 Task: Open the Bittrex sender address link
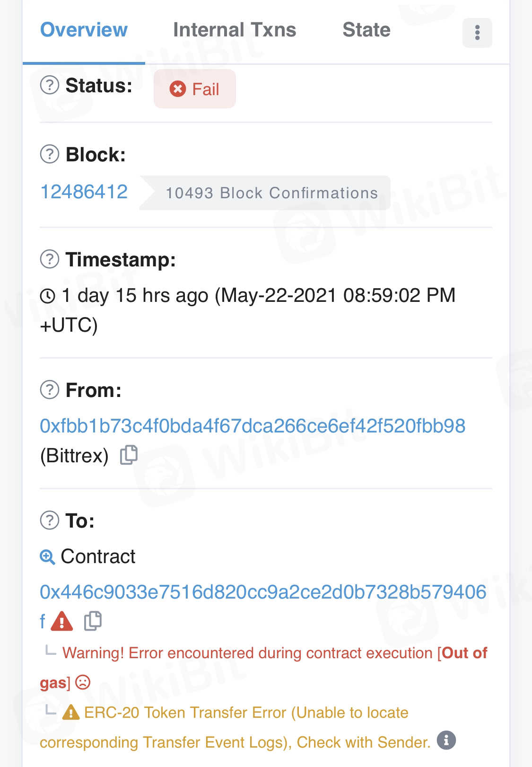click(x=253, y=426)
